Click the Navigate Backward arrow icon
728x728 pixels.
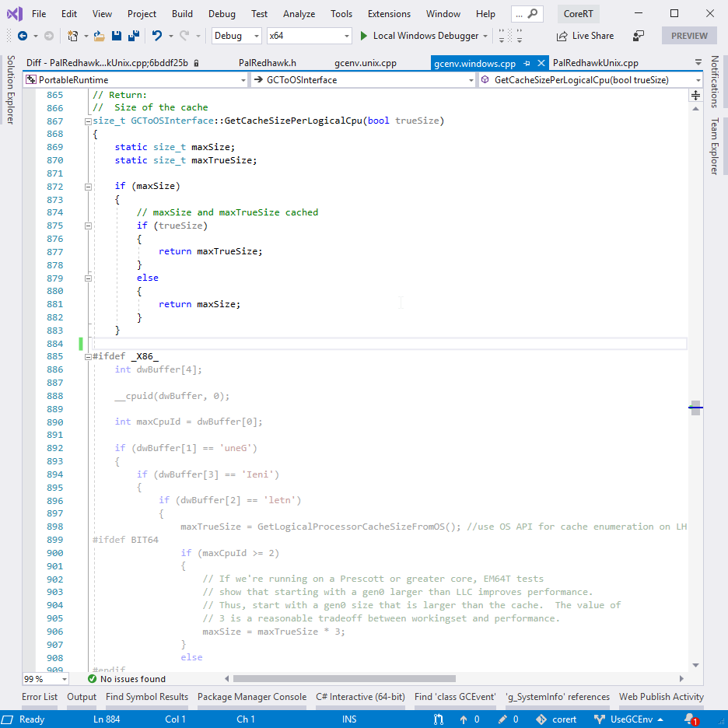(x=22, y=36)
